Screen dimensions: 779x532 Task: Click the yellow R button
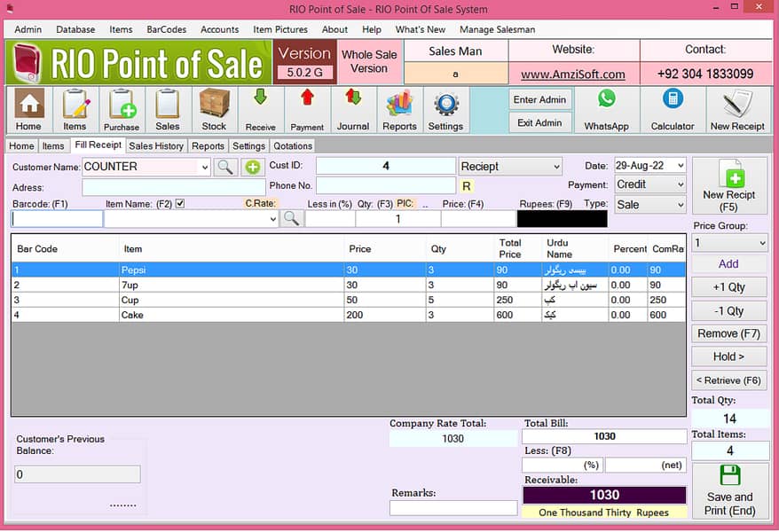(x=466, y=186)
